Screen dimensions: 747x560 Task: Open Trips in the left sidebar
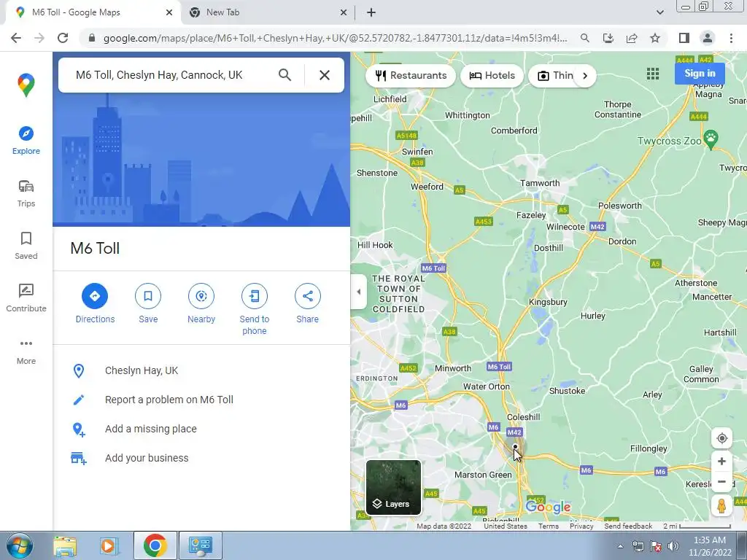click(x=26, y=193)
